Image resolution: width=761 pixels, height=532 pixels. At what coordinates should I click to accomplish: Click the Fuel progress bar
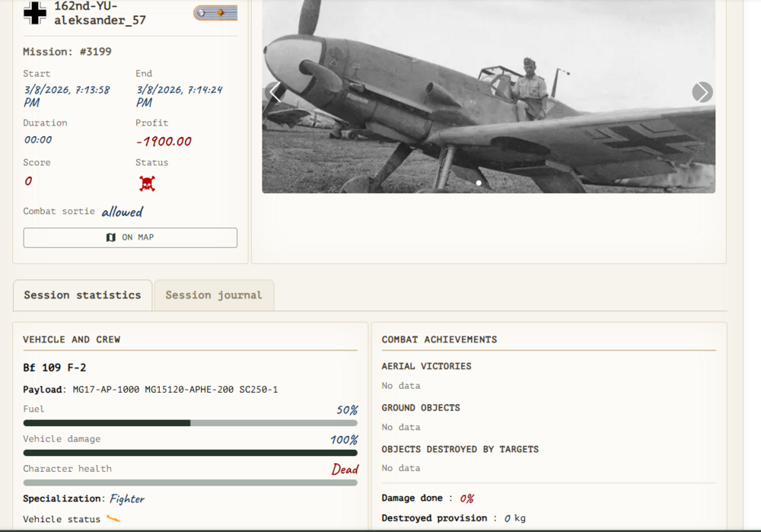coord(190,423)
